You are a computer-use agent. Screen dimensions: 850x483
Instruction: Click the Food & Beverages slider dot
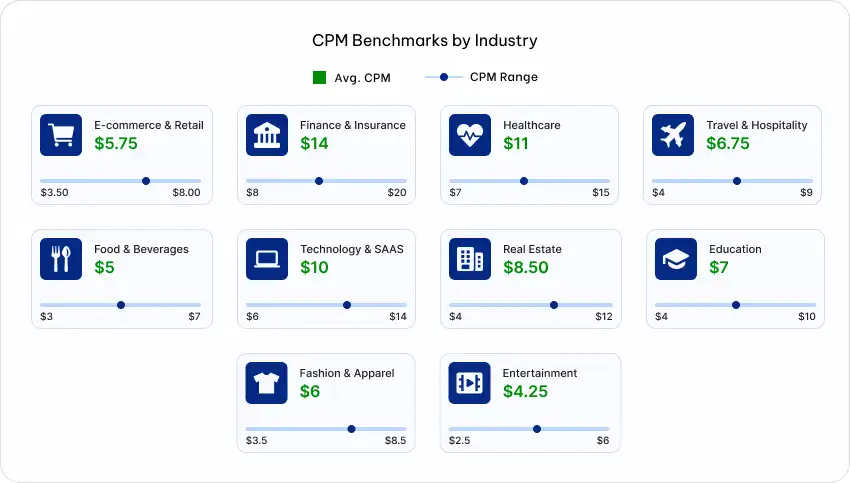click(x=121, y=305)
